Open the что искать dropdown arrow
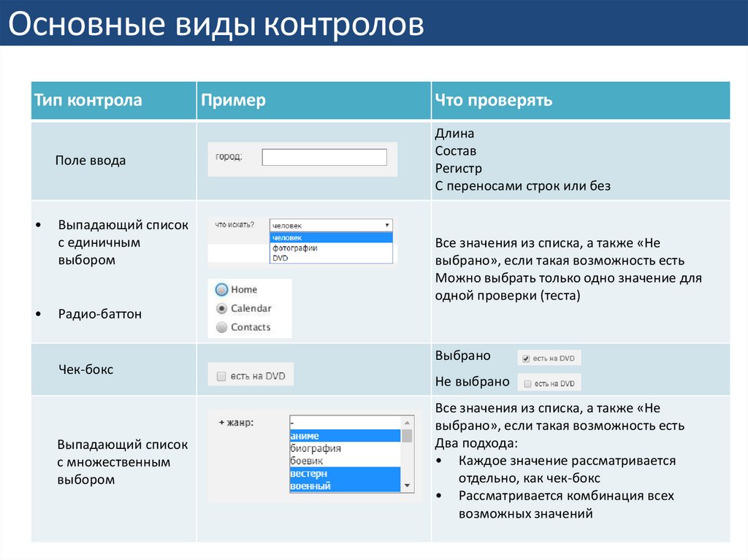This screenshot has width=748, height=560. (387, 225)
